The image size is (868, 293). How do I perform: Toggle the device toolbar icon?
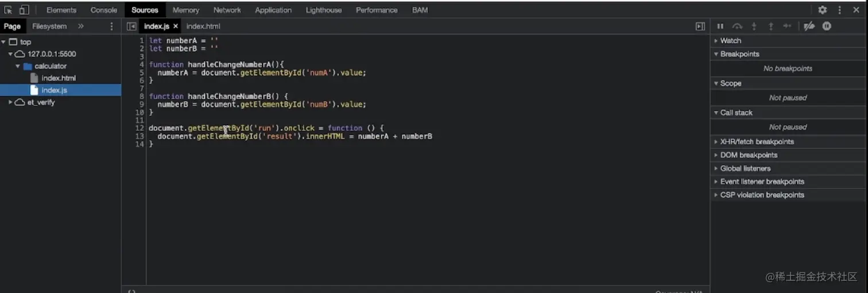24,10
